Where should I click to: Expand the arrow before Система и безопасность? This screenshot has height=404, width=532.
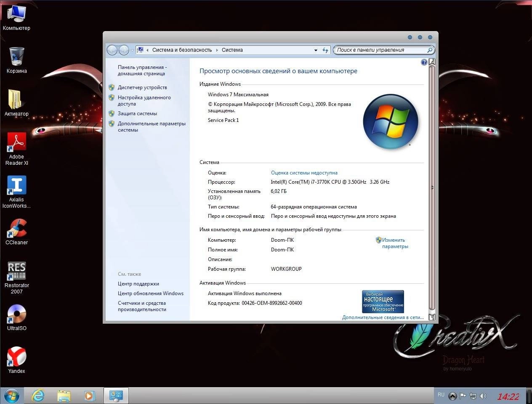[147, 50]
